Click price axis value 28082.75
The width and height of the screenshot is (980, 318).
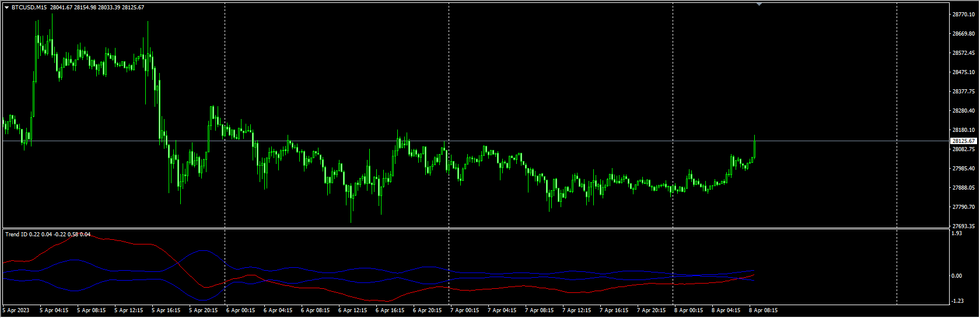pos(963,149)
